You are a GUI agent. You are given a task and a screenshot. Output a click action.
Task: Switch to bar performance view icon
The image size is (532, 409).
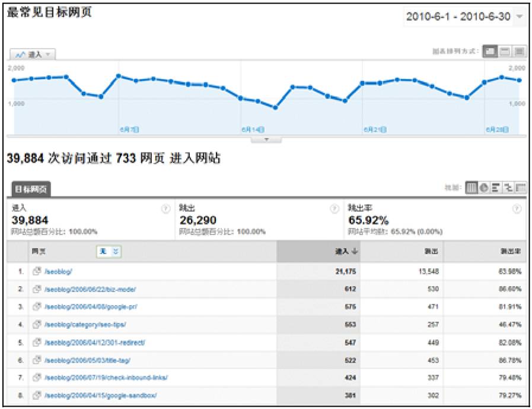point(496,188)
